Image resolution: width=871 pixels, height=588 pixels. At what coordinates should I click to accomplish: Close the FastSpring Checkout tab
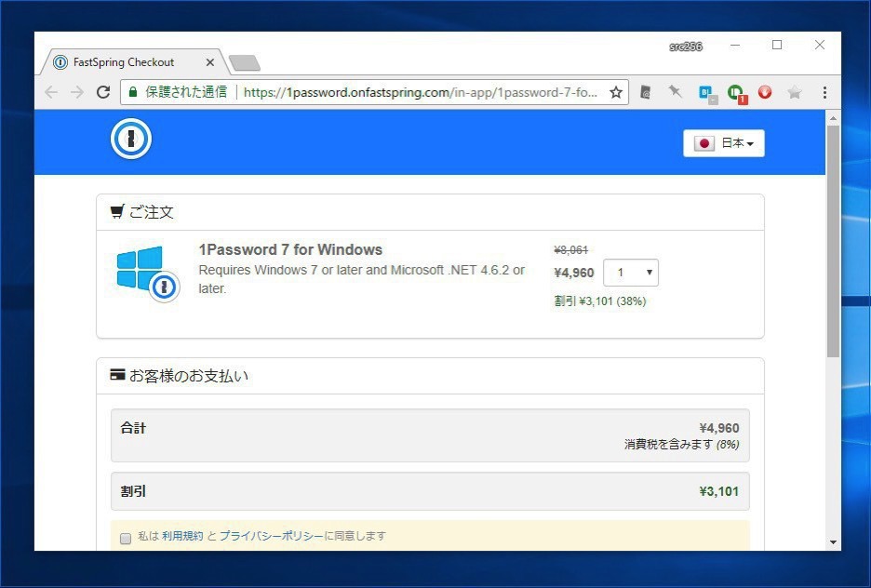click(210, 62)
